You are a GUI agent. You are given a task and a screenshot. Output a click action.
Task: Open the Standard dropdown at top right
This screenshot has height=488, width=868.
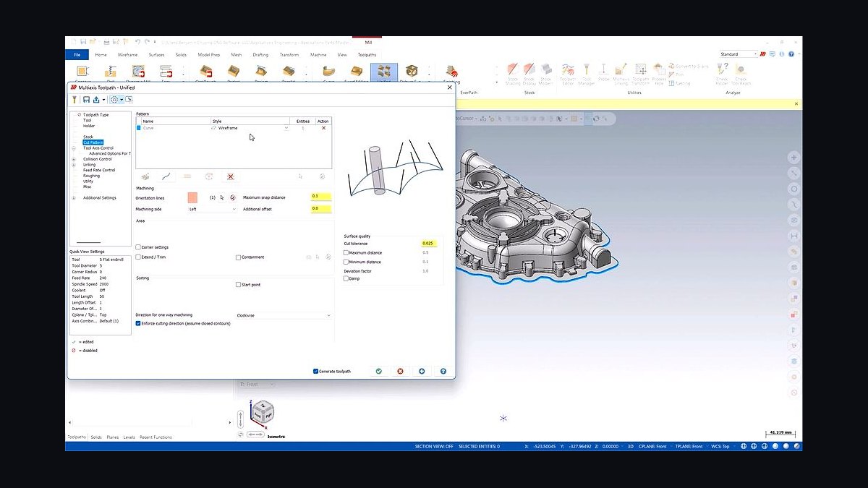pyautogui.click(x=739, y=54)
